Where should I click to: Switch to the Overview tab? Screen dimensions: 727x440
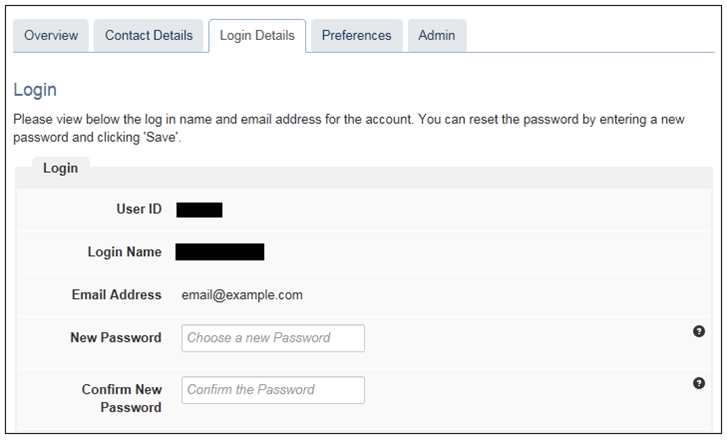pos(51,36)
